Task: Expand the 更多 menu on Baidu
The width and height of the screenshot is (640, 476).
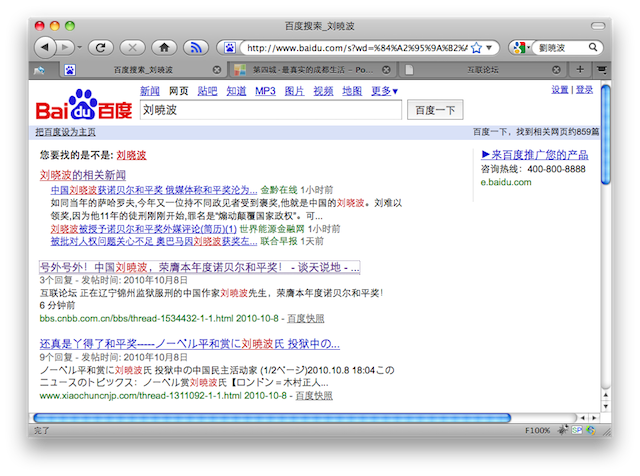Action: (385, 91)
